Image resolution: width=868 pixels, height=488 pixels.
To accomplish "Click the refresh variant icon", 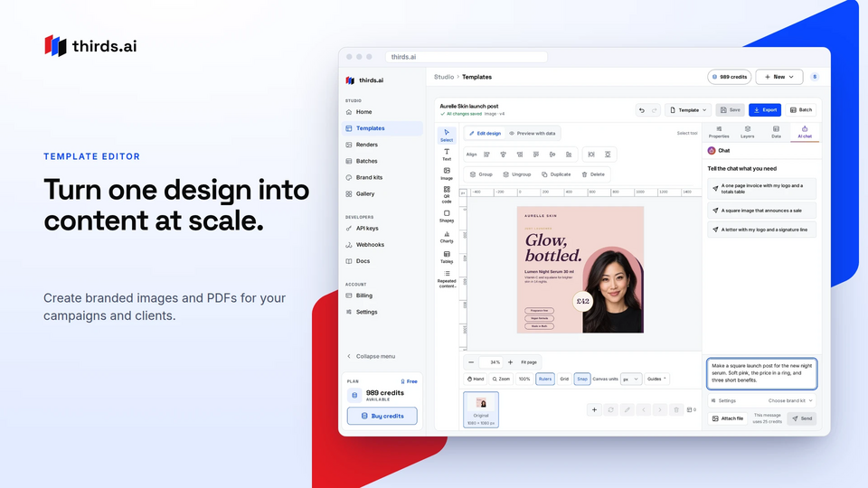I will 610,410.
